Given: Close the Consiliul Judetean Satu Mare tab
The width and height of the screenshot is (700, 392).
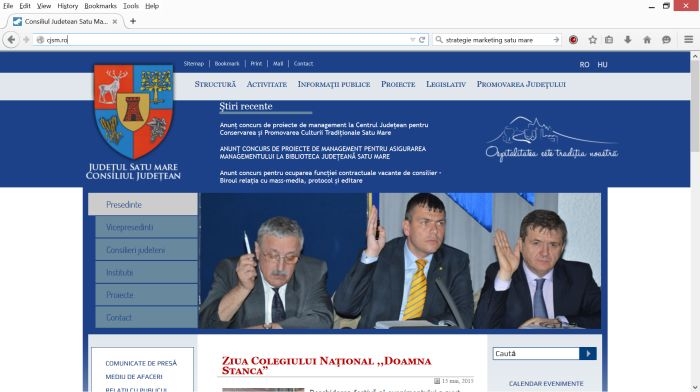Looking at the screenshot, I should point(115,21).
